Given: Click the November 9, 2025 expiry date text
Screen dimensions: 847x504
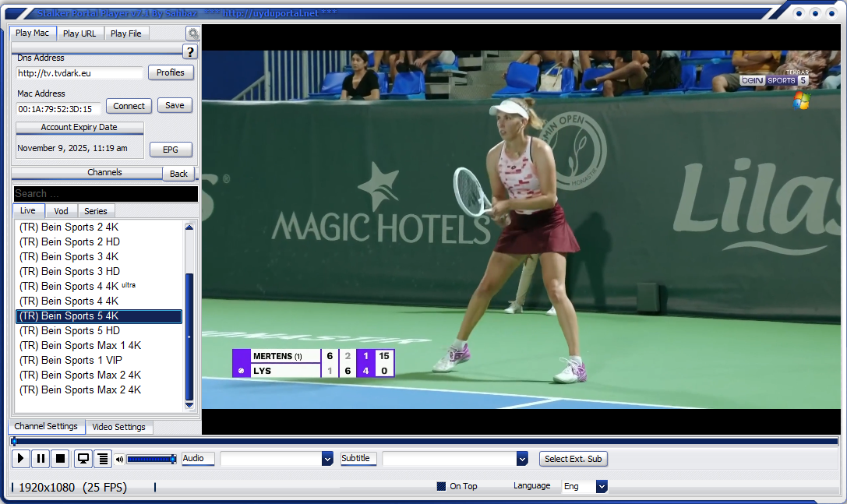Looking at the screenshot, I should click(72, 148).
